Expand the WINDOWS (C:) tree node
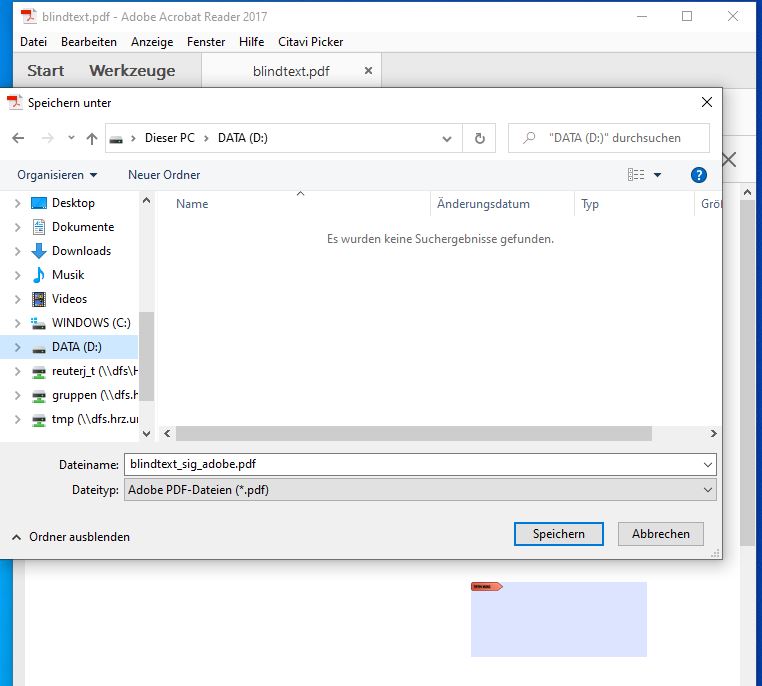Screen dimensions: 762x686 [x=17, y=323]
